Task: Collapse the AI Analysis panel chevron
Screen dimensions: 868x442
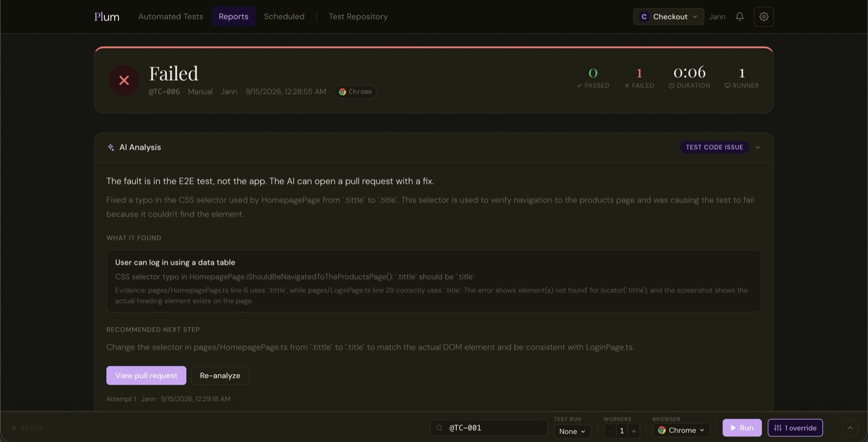Action: pyautogui.click(x=758, y=148)
